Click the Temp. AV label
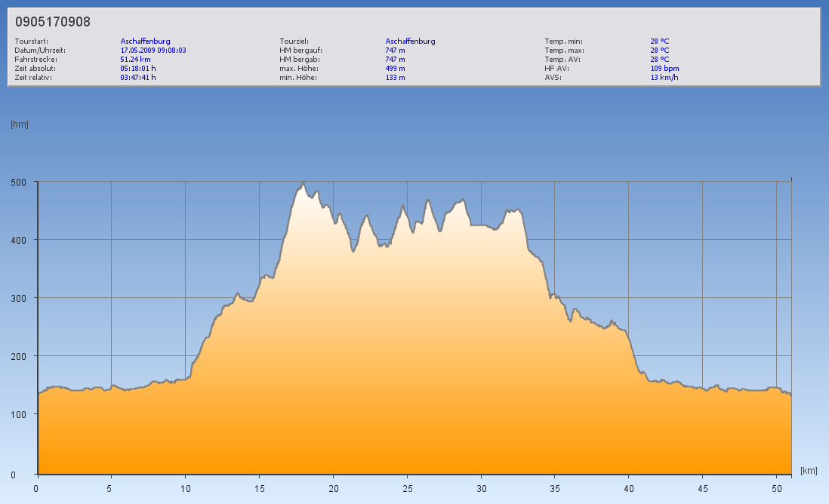Viewport: 829px width, 504px height. click(x=562, y=60)
